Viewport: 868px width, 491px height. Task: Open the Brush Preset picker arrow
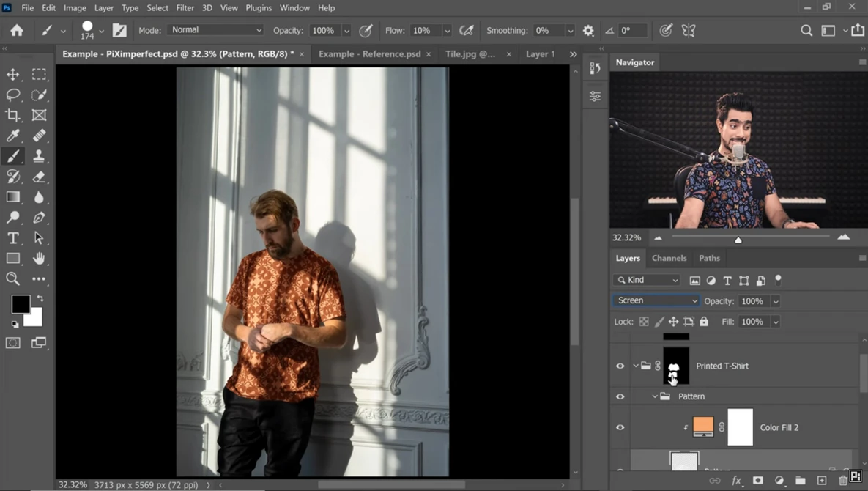tap(101, 31)
